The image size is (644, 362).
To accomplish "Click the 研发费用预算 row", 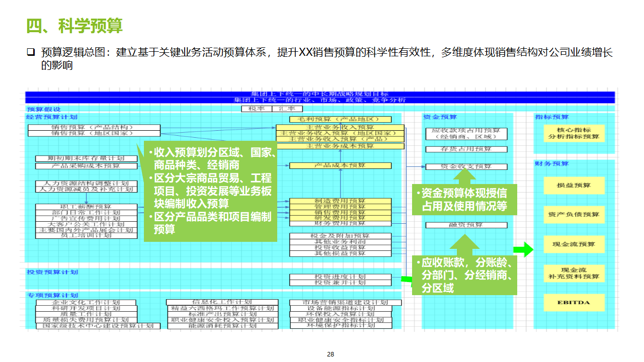I will coord(340,218).
